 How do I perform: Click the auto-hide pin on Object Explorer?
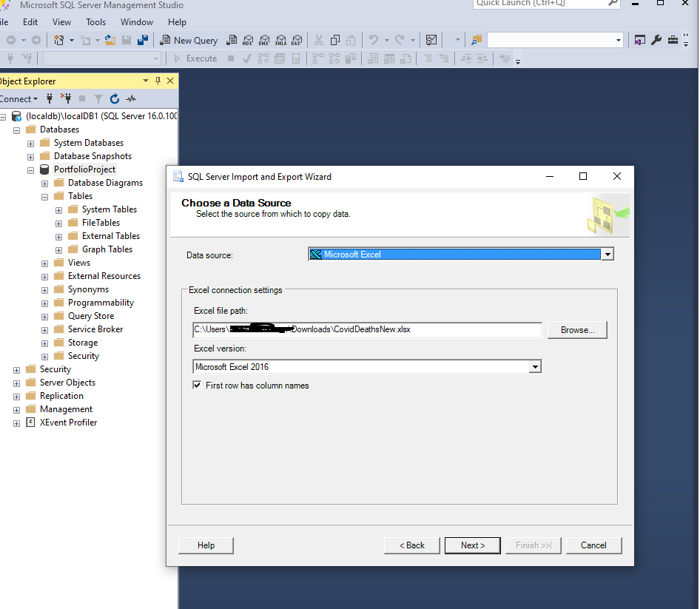pos(157,81)
